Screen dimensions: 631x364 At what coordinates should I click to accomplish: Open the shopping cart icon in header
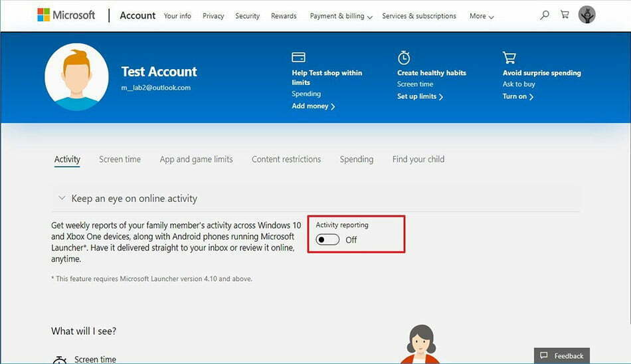coord(565,15)
